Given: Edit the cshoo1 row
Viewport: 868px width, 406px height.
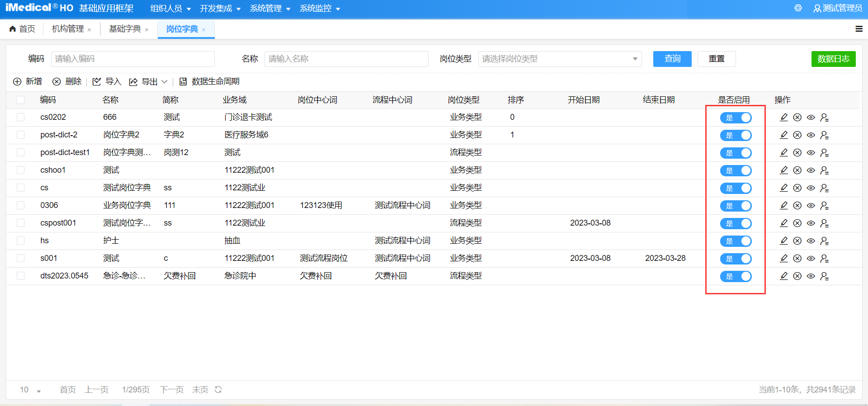Looking at the screenshot, I should (x=784, y=170).
